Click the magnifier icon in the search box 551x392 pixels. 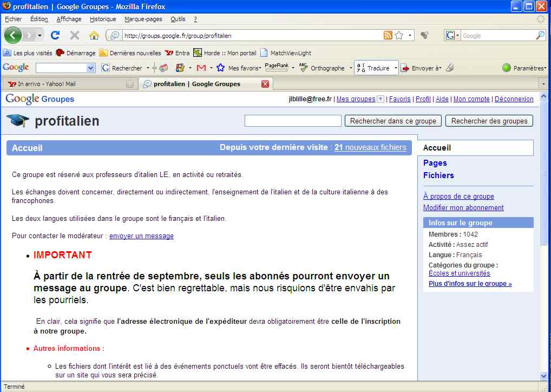tap(540, 35)
